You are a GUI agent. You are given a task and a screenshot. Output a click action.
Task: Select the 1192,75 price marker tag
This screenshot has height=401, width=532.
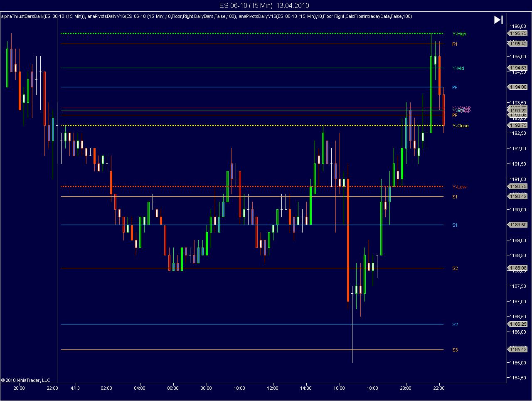click(517, 125)
